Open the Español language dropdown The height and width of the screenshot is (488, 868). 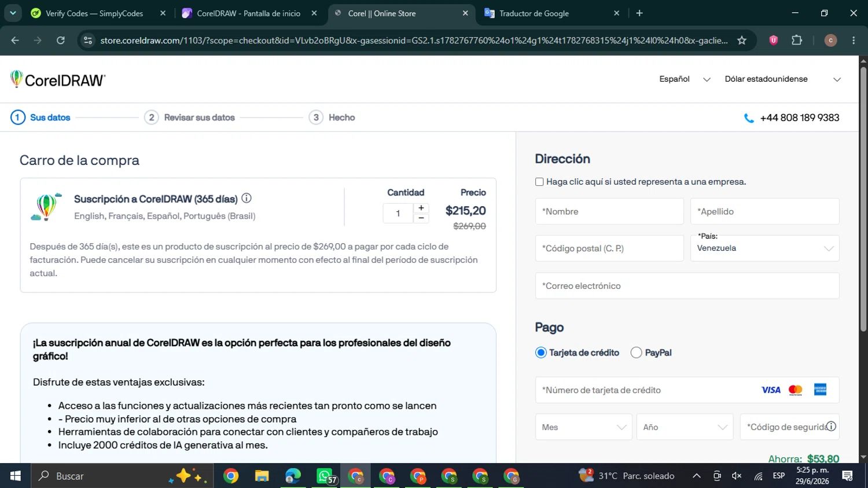(685, 79)
